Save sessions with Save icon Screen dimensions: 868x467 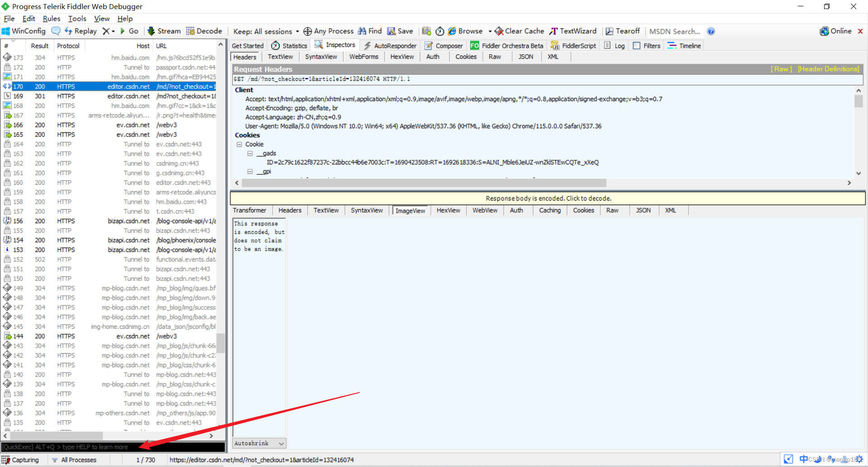point(400,31)
